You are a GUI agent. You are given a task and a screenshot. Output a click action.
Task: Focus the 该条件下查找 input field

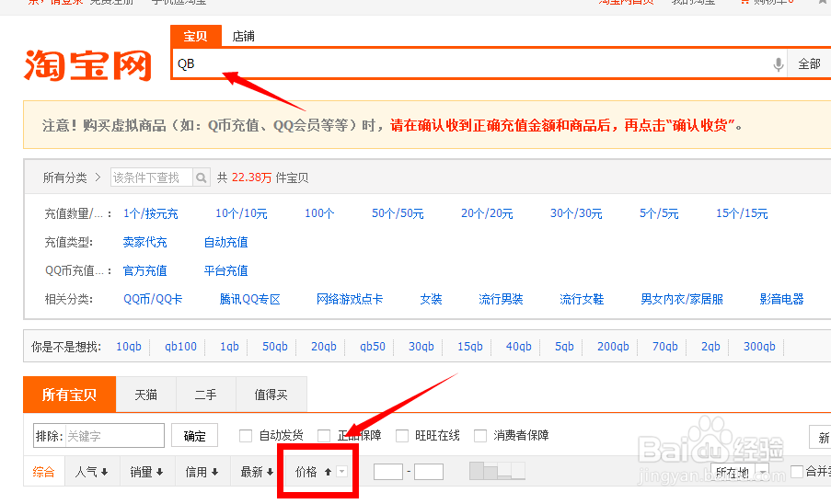152,178
